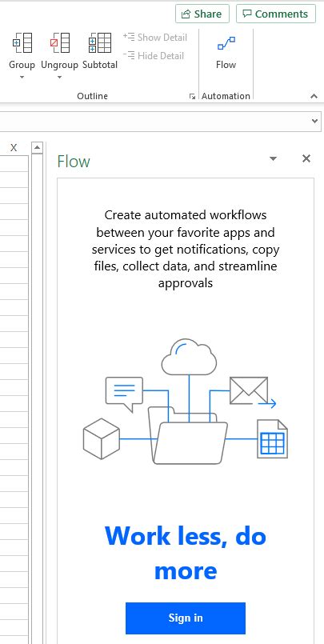Expand the Ungroup dropdown arrow

59,77
